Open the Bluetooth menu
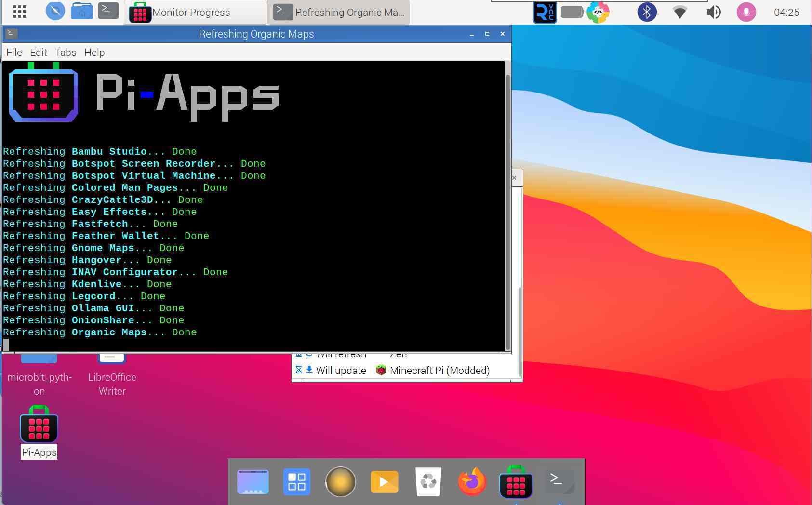The image size is (812, 505). (647, 12)
